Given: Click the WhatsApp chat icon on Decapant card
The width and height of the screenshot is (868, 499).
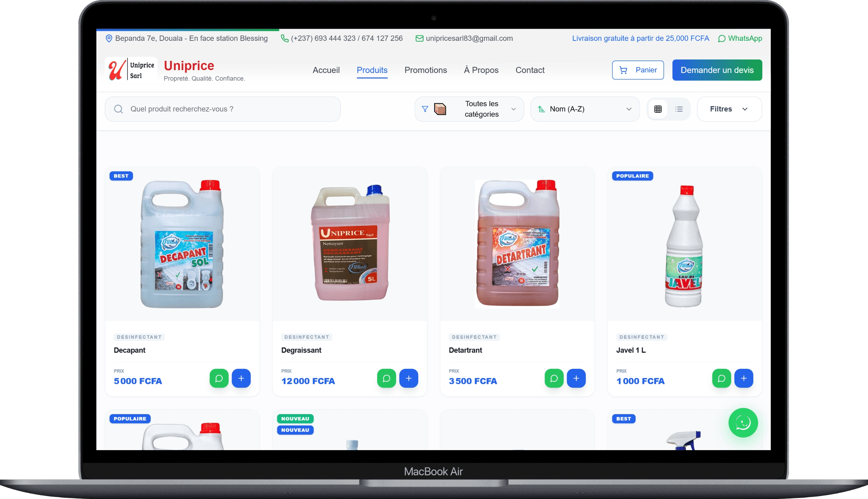Looking at the screenshot, I should pos(219,378).
